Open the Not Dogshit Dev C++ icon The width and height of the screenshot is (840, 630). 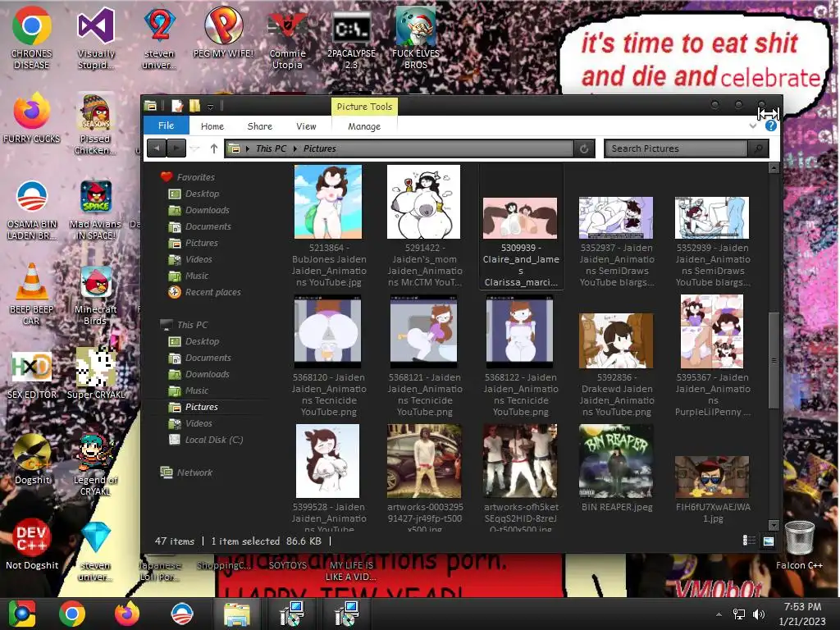click(x=32, y=544)
